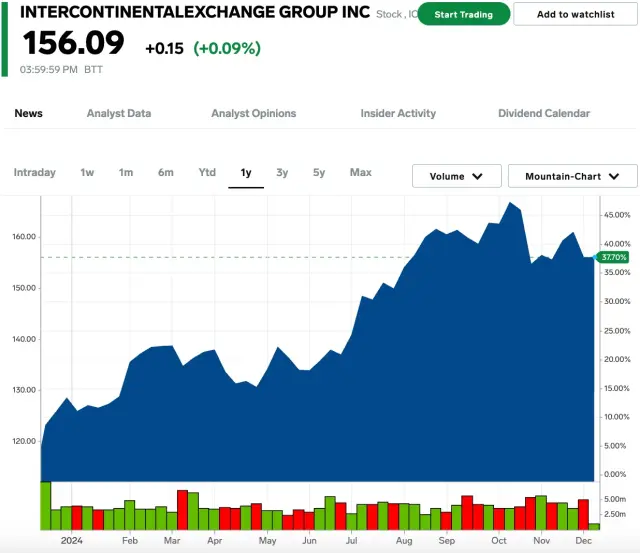Select the Max time range
640x553 pixels.
pyautogui.click(x=361, y=173)
